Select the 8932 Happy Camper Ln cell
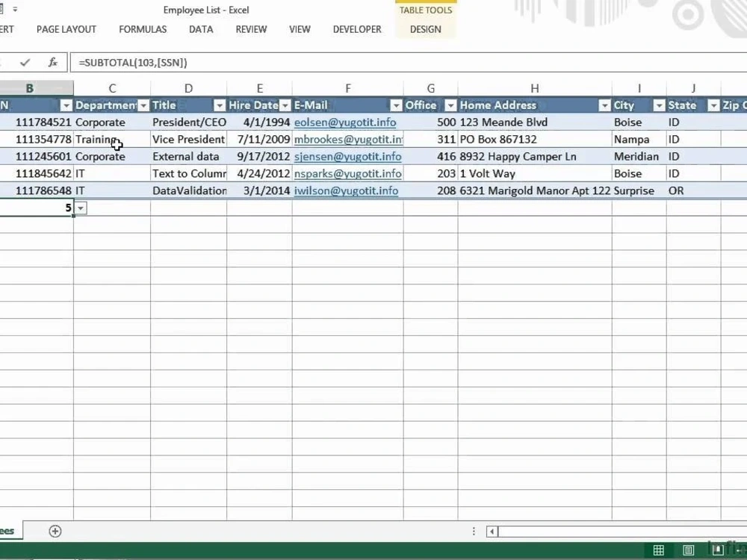Image resolution: width=747 pixels, height=560 pixels. point(535,157)
